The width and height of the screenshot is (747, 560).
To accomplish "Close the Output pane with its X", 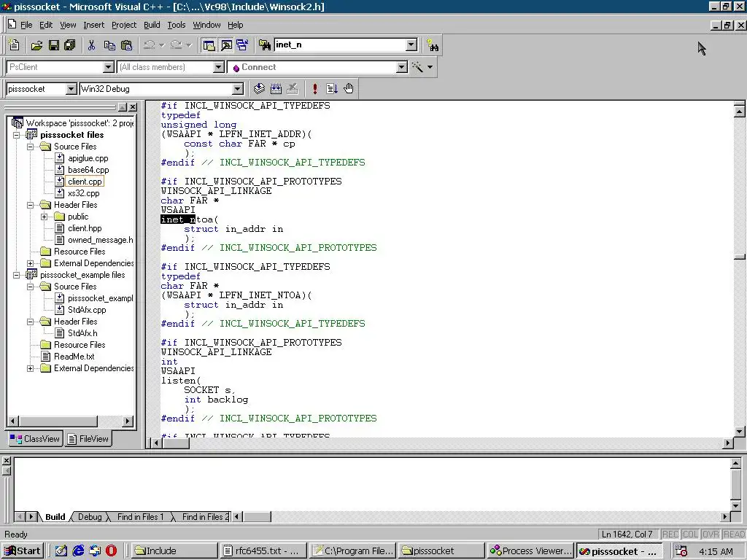I will tap(7, 461).
